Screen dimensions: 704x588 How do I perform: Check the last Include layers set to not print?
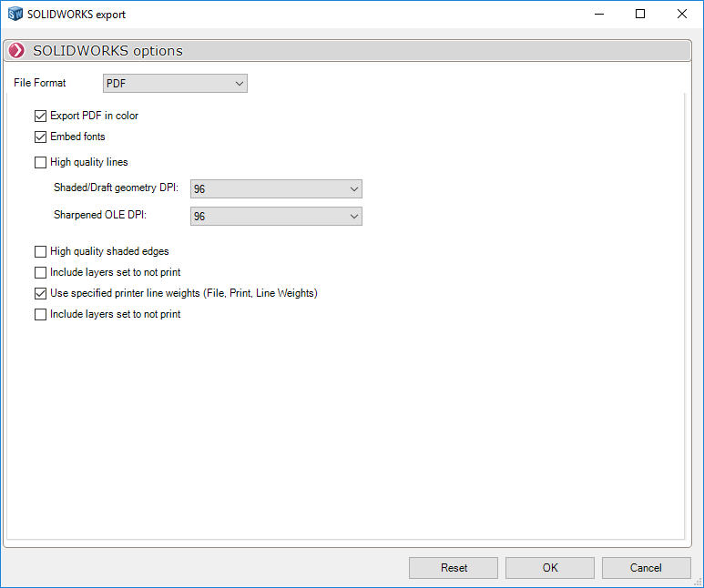(40, 315)
